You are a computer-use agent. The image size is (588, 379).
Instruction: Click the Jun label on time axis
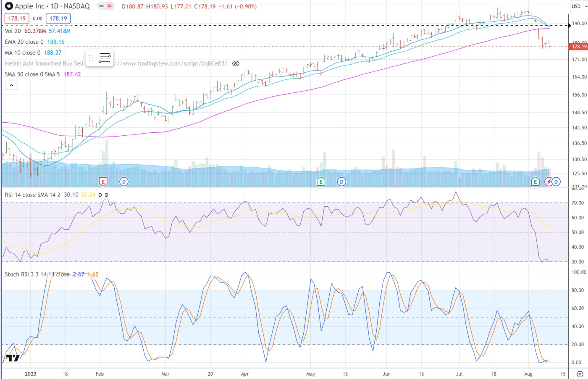coord(387,374)
